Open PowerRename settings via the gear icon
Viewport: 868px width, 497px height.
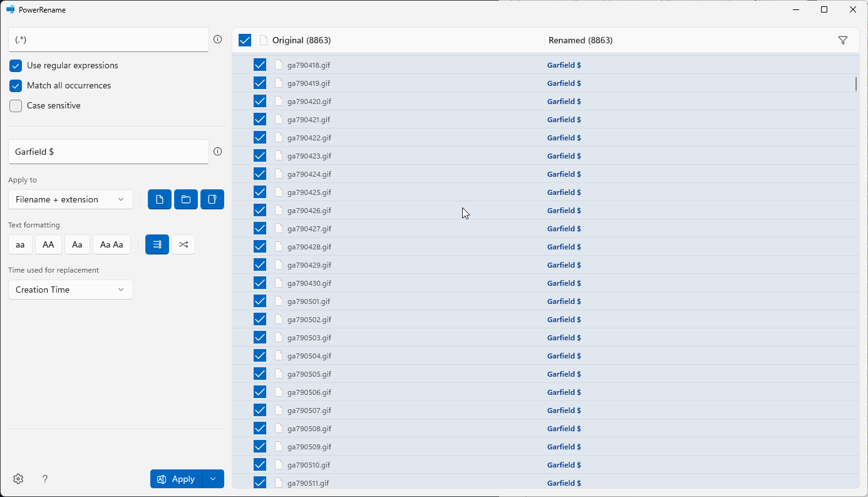tap(18, 479)
